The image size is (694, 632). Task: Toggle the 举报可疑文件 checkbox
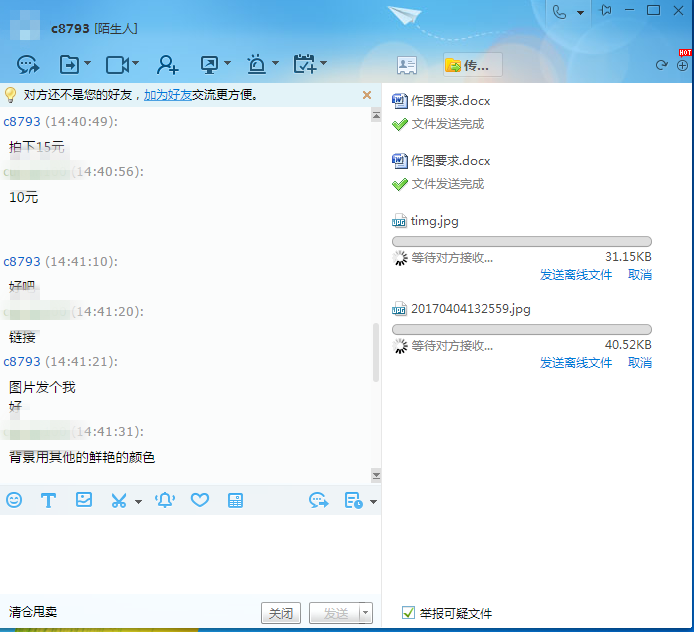pyautogui.click(x=408, y=613)
